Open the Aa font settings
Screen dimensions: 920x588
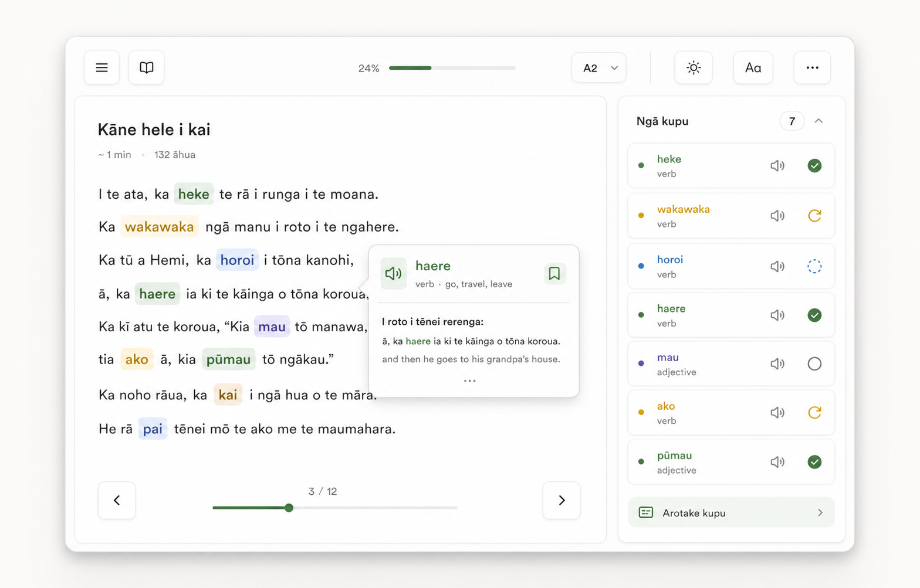pyautogui.click(x=753, y=67)
